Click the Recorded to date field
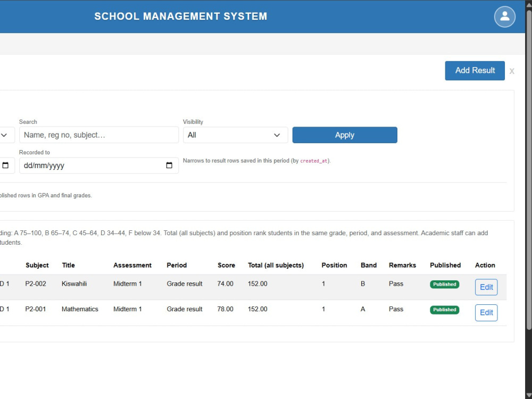This screenshot has height=399, width=532. coord(99,165)
